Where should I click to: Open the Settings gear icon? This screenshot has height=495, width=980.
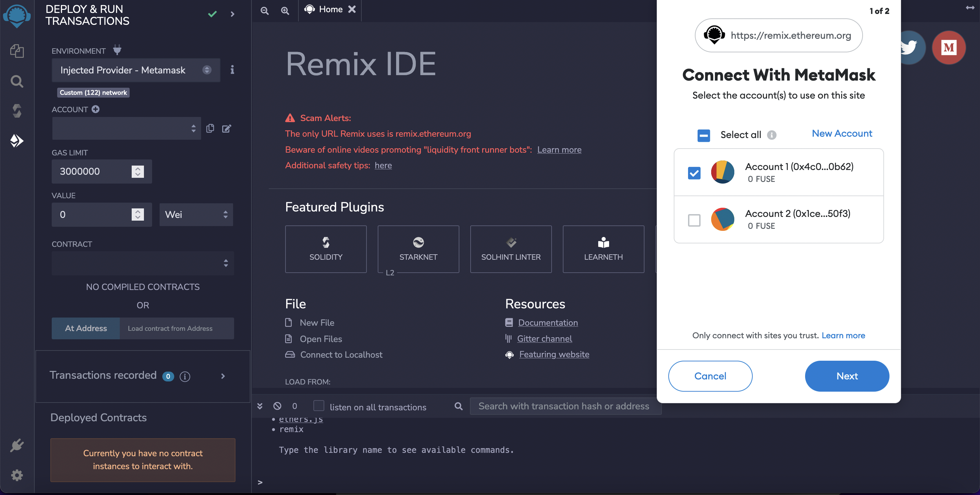[17, 475]
